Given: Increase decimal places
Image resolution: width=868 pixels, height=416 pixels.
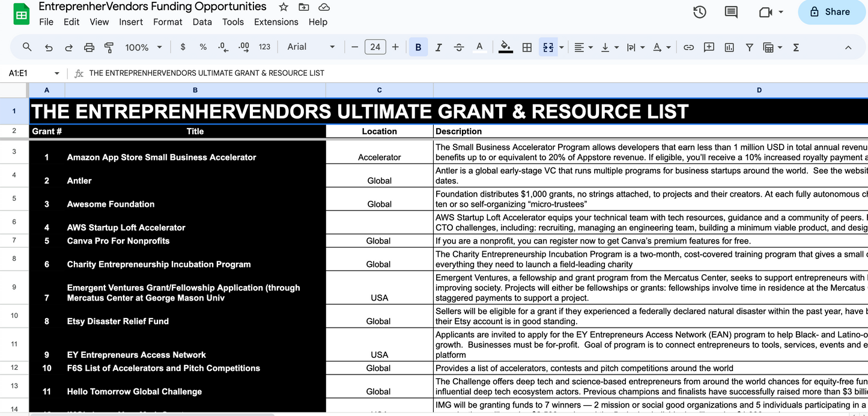Looking at the screenshot, I should tap(244, 47).
